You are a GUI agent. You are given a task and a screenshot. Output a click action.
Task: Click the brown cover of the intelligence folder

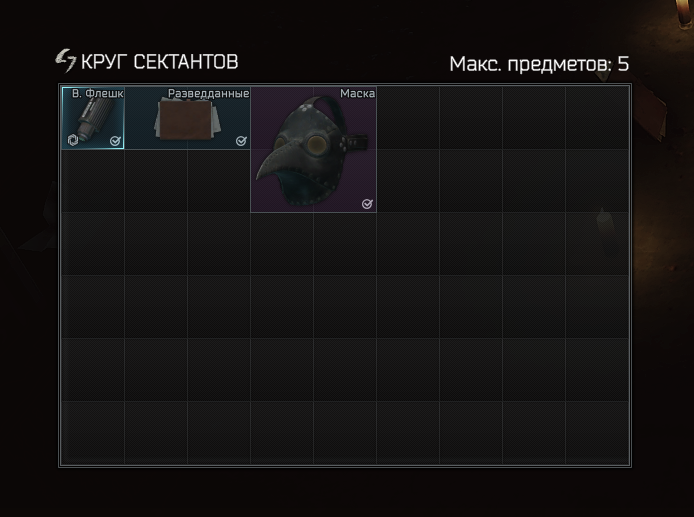(x=186, y=119)
